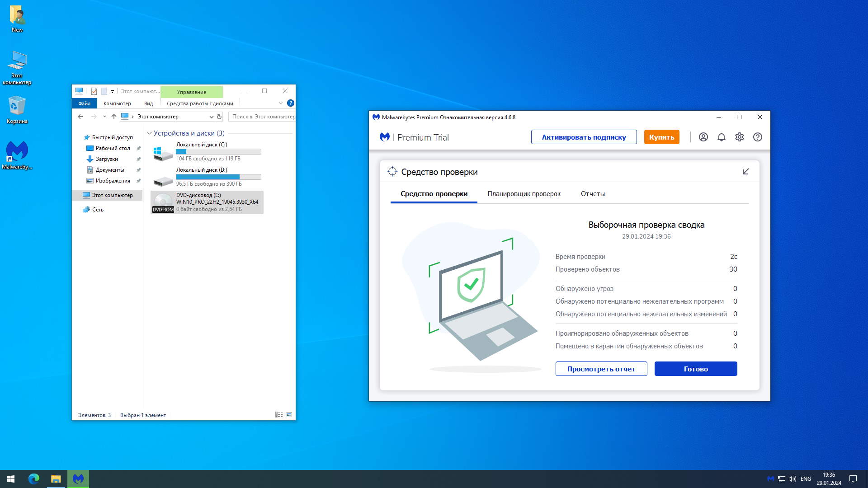Collapse Устройства и диски group
868x488 pixels.
point(149,133)
